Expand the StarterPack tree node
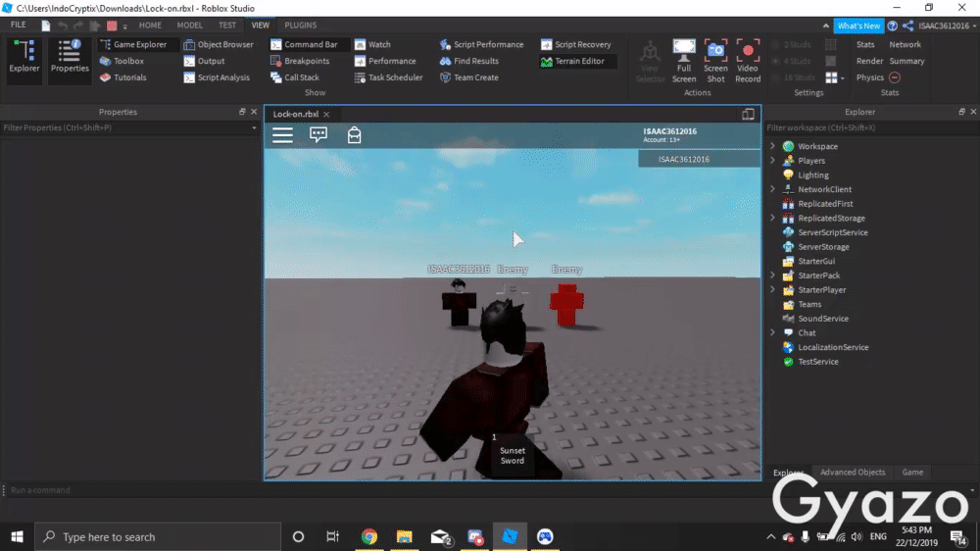Viewport: 980px width, 551px height. click(772, 275)
